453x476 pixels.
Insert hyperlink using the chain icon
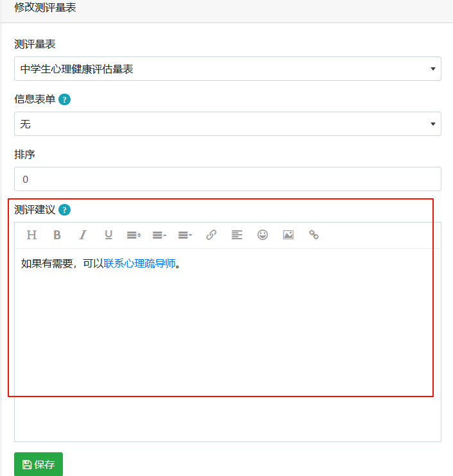pyautogui.click(x=211, y=235)
